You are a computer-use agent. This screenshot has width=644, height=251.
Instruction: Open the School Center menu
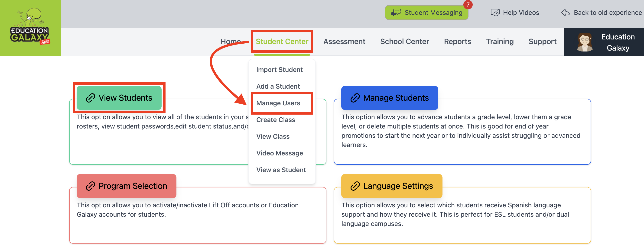(x=404, y=42)
